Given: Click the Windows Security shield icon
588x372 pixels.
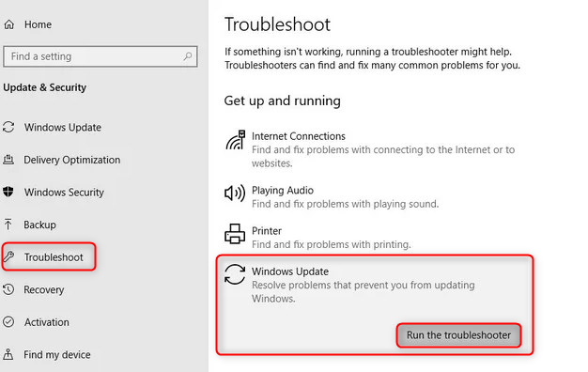Looking at the screenshot, I should pyautogui.click(x=8, y=192).
